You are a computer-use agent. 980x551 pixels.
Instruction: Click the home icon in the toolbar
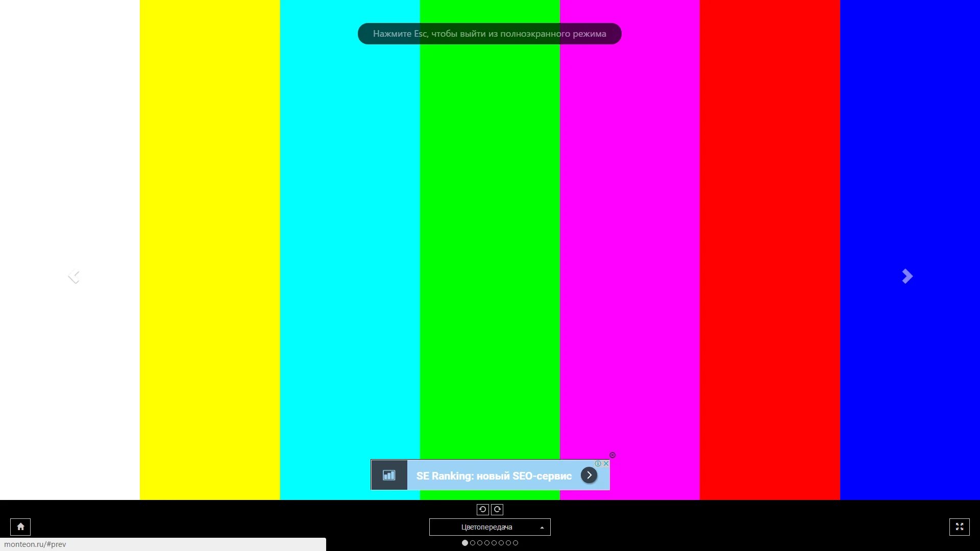[20, 526]
